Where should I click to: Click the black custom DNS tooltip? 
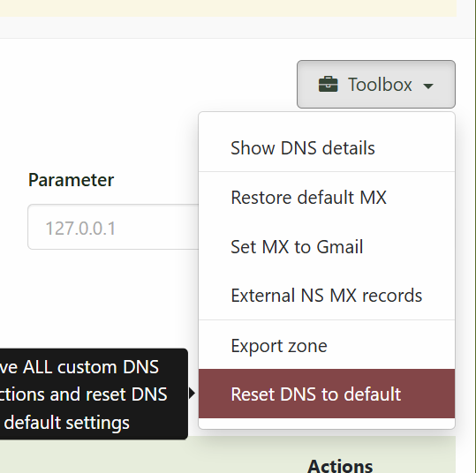(x=94, y=394)
